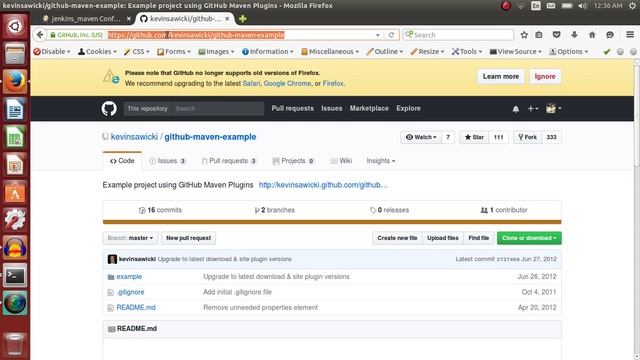Select the repository Wiki tab

pos(341,161)
